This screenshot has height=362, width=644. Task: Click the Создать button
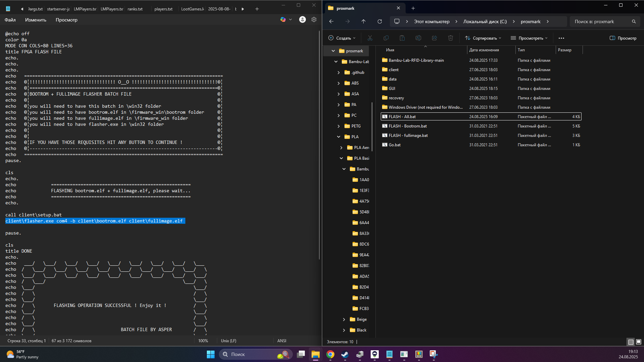(x=341, y=38)
